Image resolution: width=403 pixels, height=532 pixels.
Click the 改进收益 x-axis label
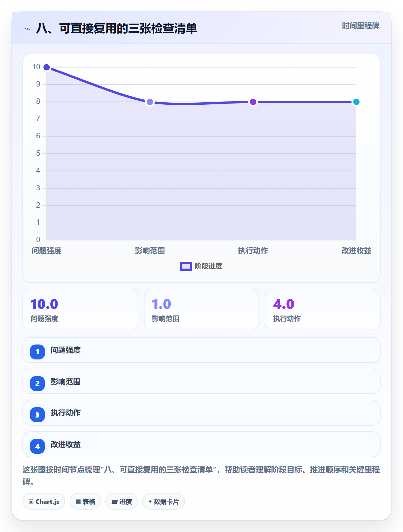pyautogui.click(x=356, y=251)
